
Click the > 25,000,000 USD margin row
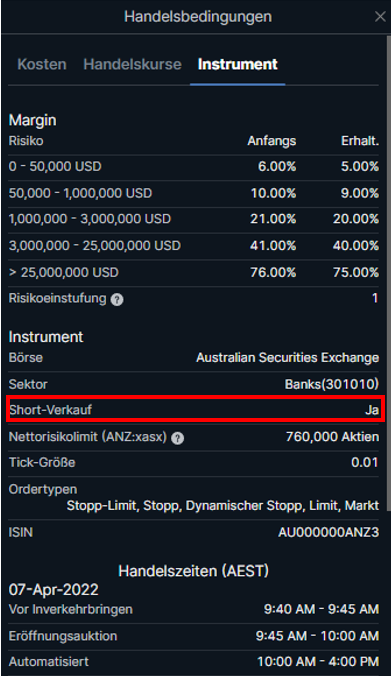tap(194, 272)
